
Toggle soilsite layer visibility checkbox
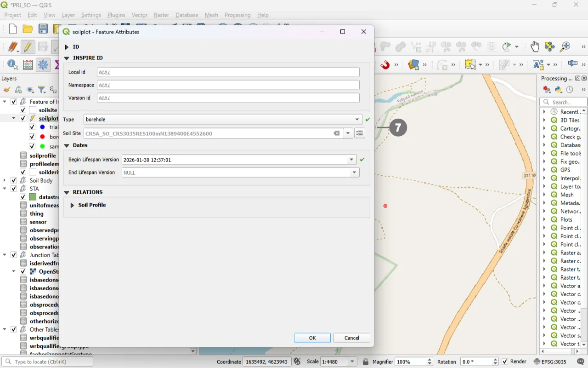point(23,110)
